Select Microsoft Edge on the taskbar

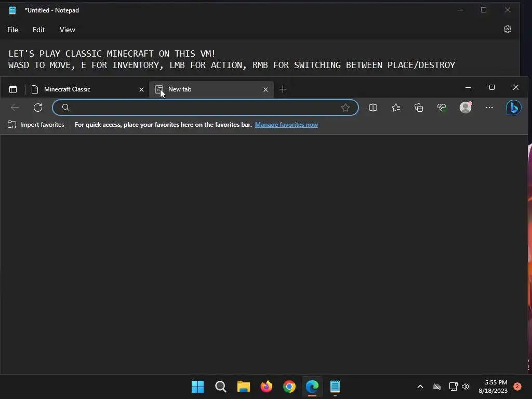pyautogui.click(x=312, y=387)
